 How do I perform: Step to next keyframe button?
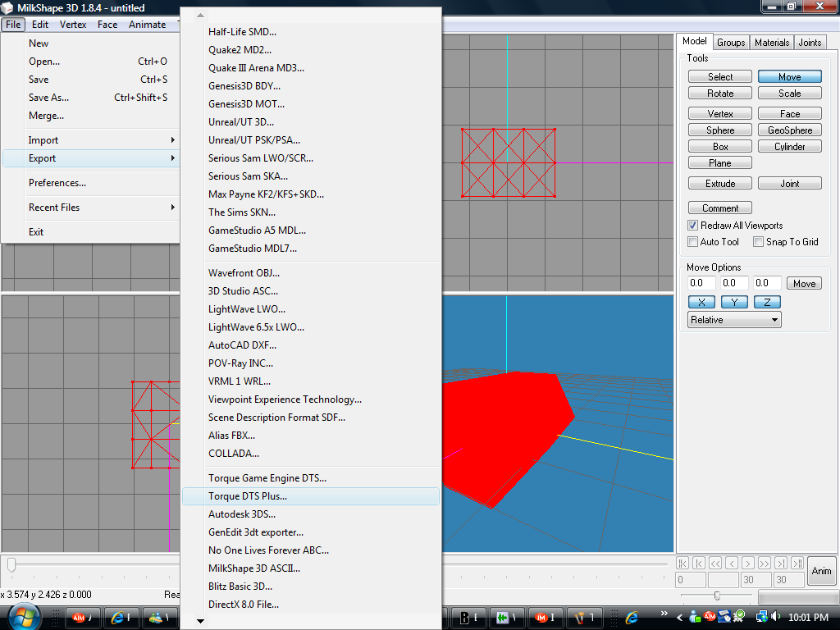[x=781, y=563]
